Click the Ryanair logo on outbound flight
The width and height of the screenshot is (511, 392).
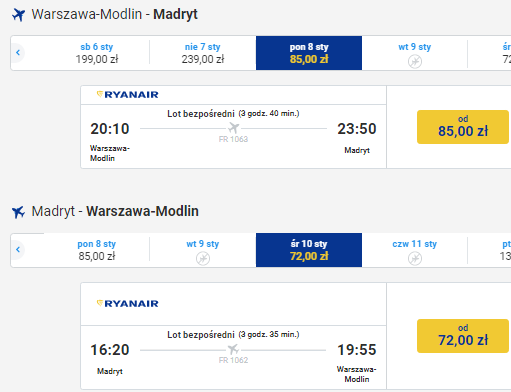point(127,95)
